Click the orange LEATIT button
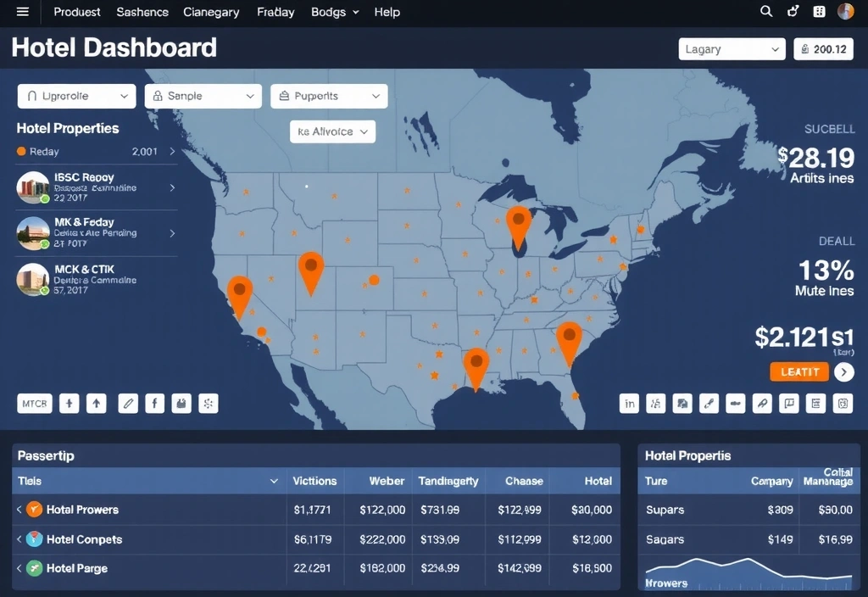 click(x=798, y=371)
